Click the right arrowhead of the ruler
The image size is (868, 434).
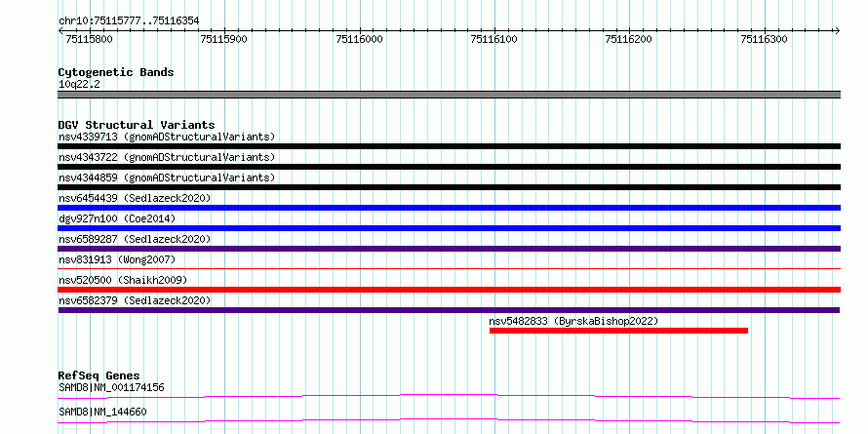(837, 30)
